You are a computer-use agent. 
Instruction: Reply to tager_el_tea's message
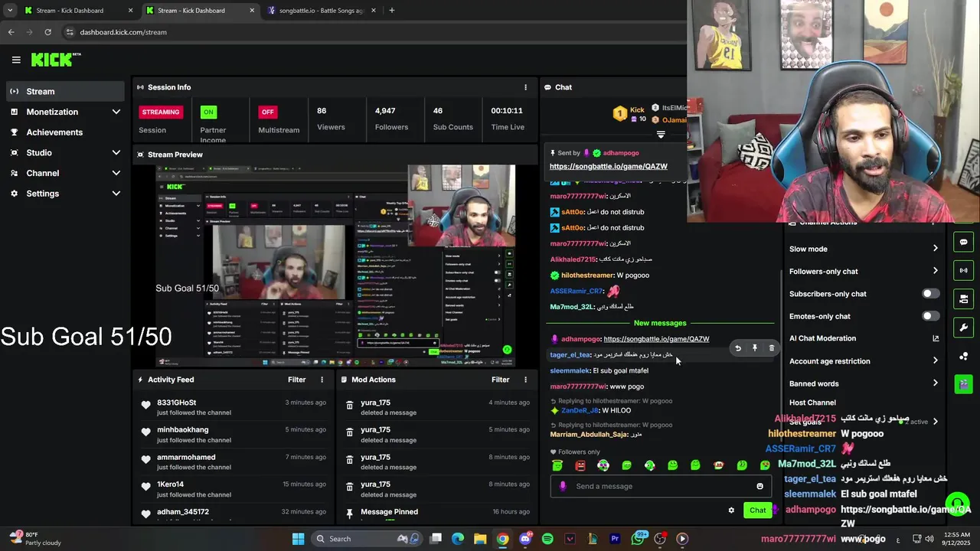[x=738, y=348]
